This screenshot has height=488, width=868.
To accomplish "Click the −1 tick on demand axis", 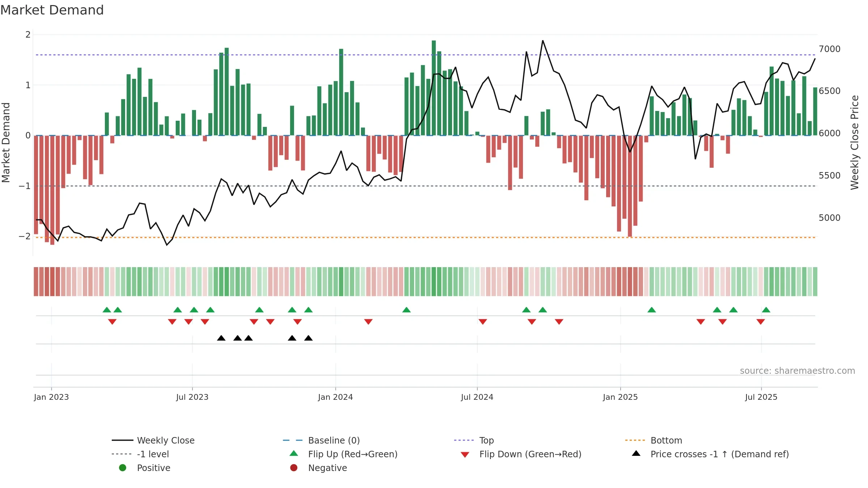I will 25,186.
